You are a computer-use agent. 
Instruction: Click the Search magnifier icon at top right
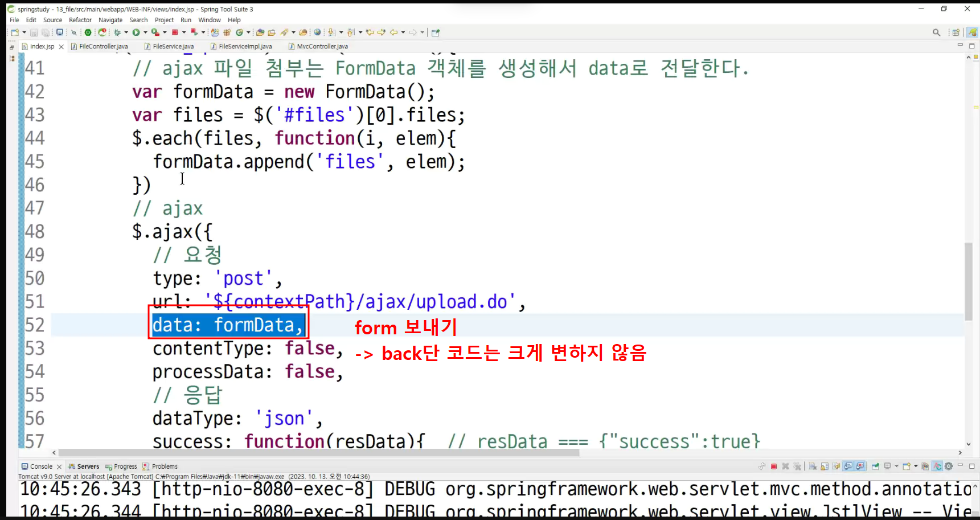[936, 32]
